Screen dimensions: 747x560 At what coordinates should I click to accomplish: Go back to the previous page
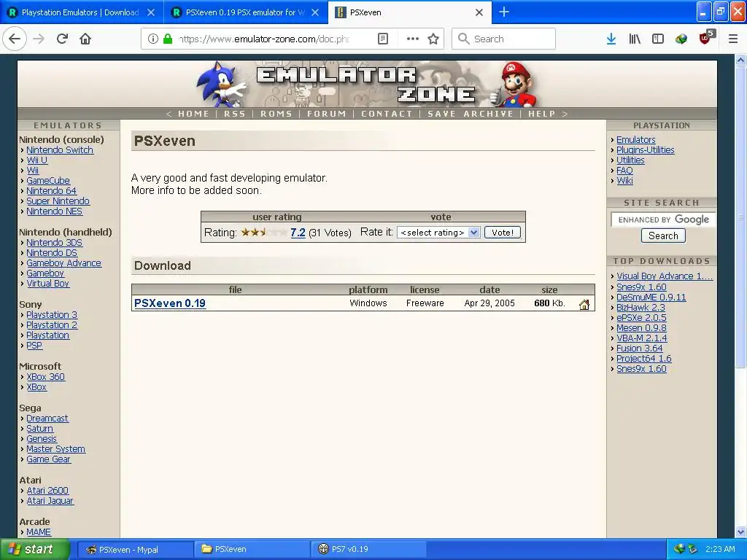[x=15, y=39]
